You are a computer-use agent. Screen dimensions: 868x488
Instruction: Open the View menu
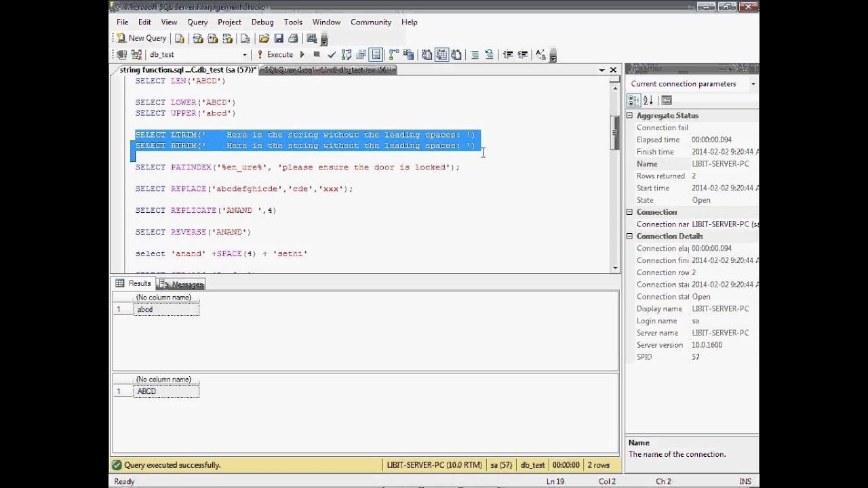(169, 22)
